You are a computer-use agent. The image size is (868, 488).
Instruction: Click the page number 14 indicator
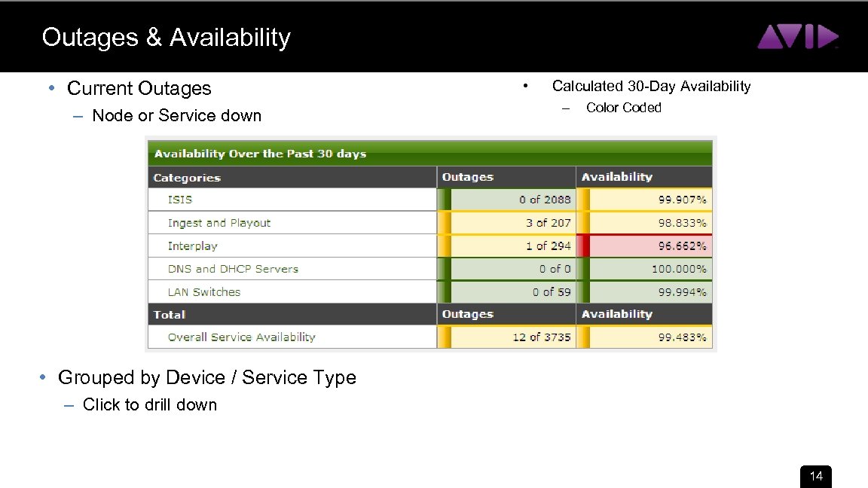pyautogui.click(x=815, y=477)
